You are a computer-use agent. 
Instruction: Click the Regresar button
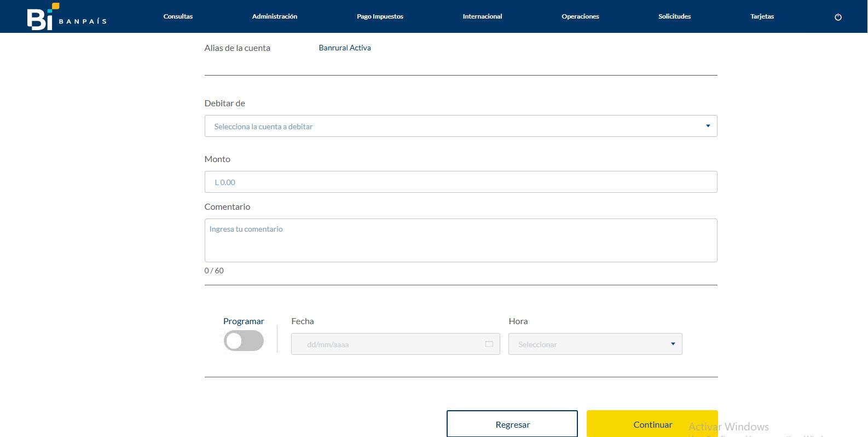(512, 424)
